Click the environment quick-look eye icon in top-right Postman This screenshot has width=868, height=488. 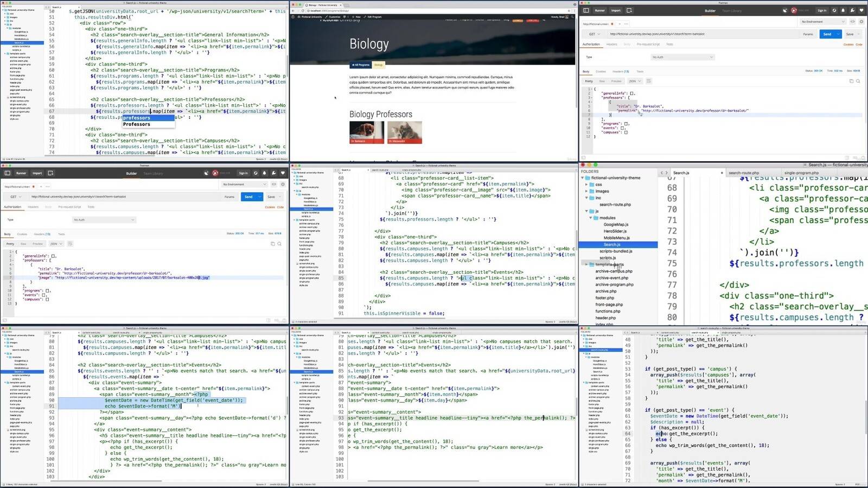(x=852, y=22)
